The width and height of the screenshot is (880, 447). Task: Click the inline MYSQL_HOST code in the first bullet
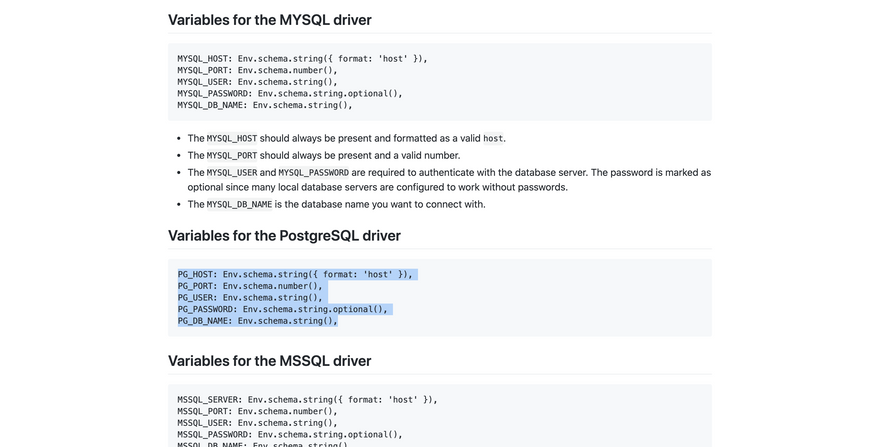[x=232, y=139]
